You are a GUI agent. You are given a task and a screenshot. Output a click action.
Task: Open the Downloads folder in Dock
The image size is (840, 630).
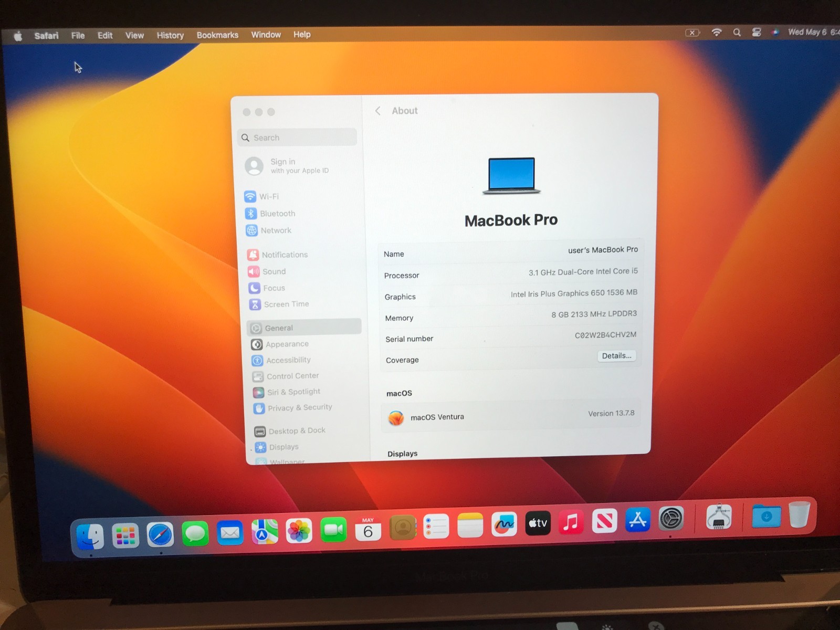coord(766,516)
